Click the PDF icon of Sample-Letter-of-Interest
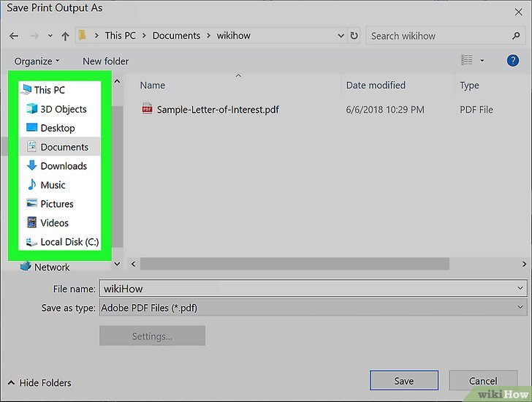This screenshot has height=402, width=532. (148, 109)
